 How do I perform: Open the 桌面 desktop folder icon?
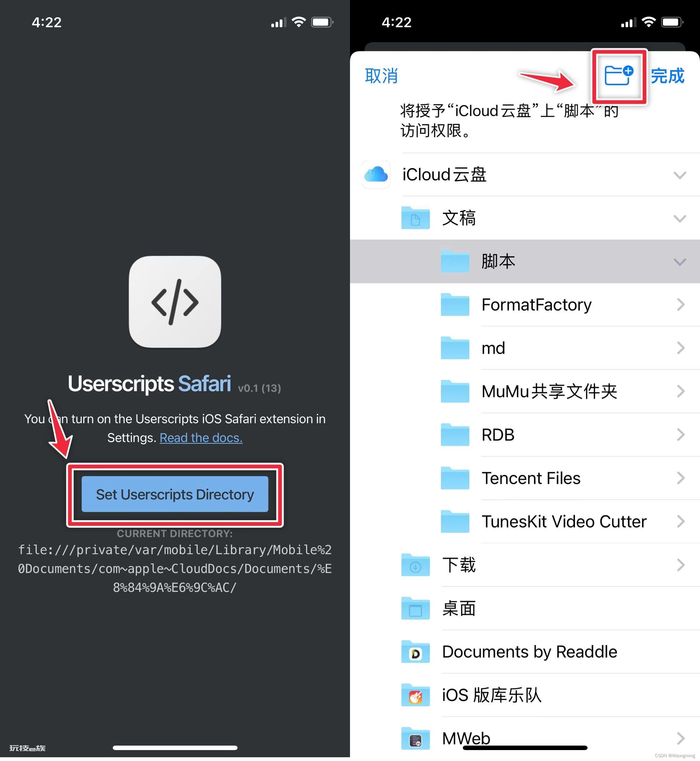point(415,609)
